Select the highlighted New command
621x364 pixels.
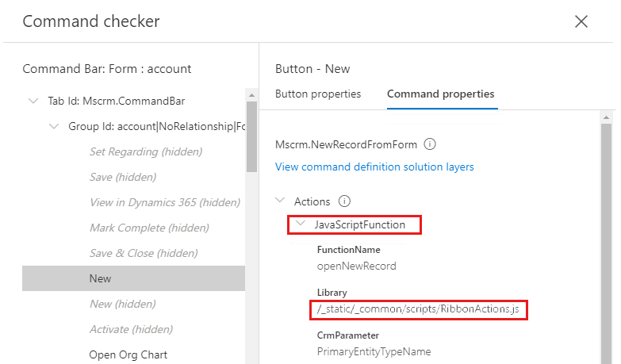coord(101,278)
